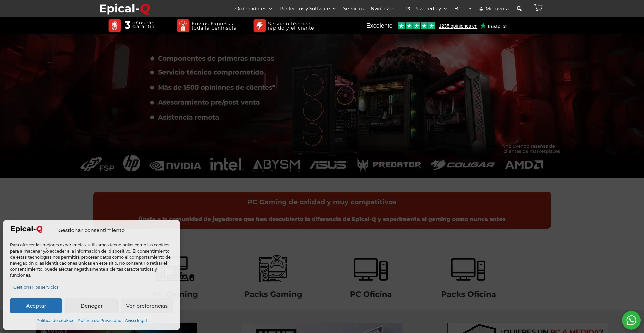Open the Blog dropdown menu
The image size is (644, 333).
pos(463,9)
